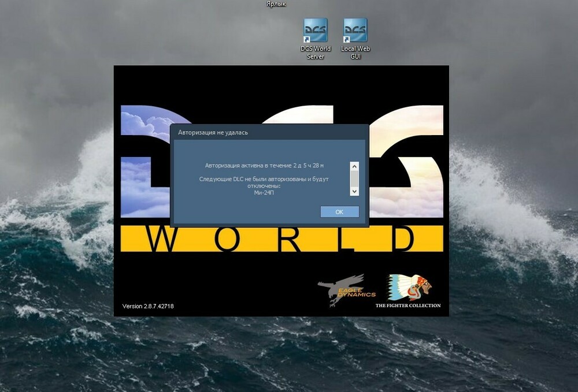Viewport: 578px width, 392px height.
Task: Click the 'Следующие DLC не были авторизованы' message line
Action: pos(264,179)
